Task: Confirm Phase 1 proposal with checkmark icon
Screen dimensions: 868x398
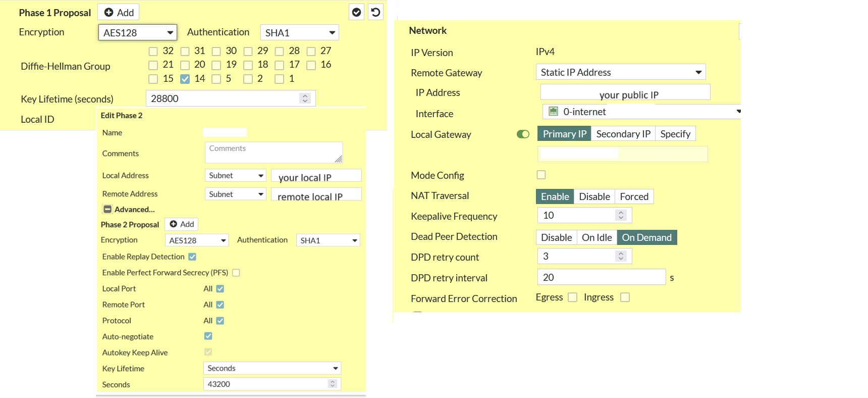Action: pyautogui.click(x=356, y=12)
